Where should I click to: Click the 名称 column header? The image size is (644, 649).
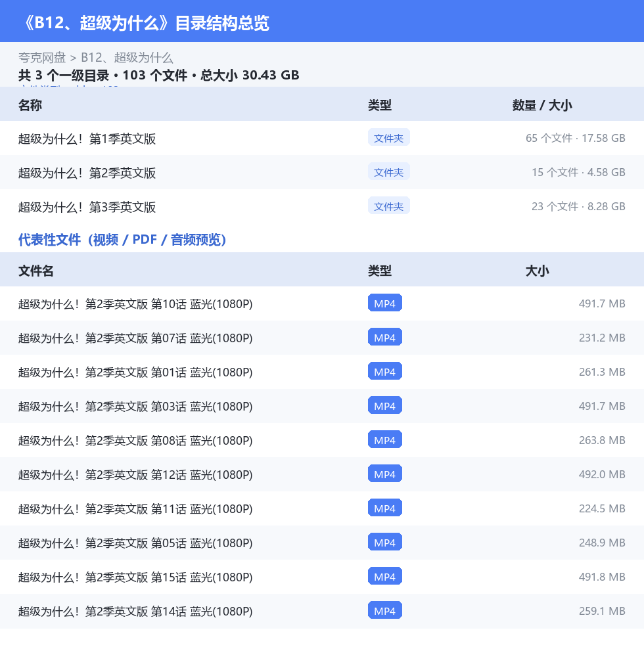coord(30,105)
